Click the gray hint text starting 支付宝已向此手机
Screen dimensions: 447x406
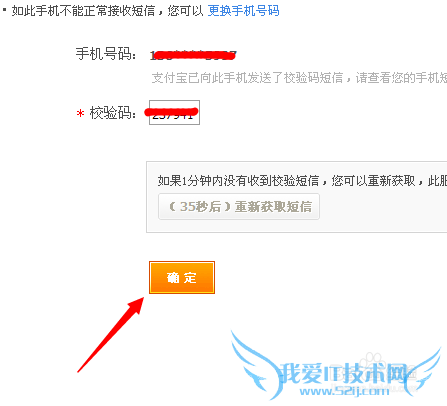[x=299, y=78]
